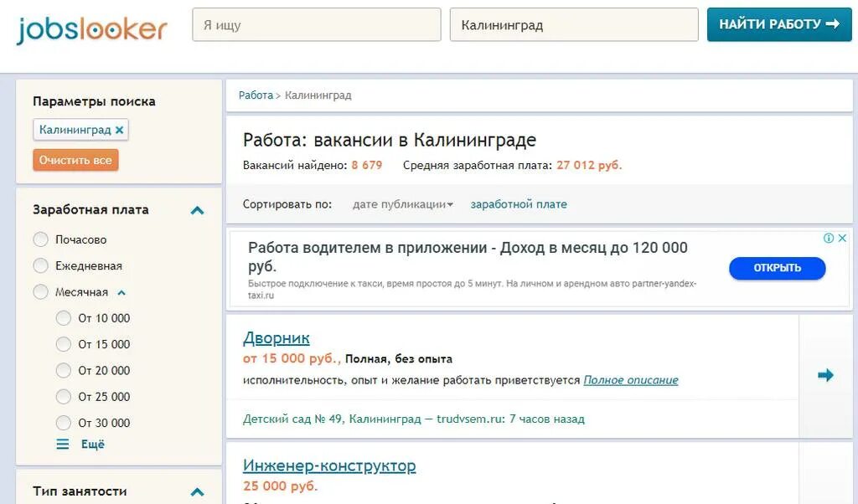Open the дате публикации sort dropdown
Image resolution: width=858 pixels, height=504 pixels.
[x=403, y=204]
